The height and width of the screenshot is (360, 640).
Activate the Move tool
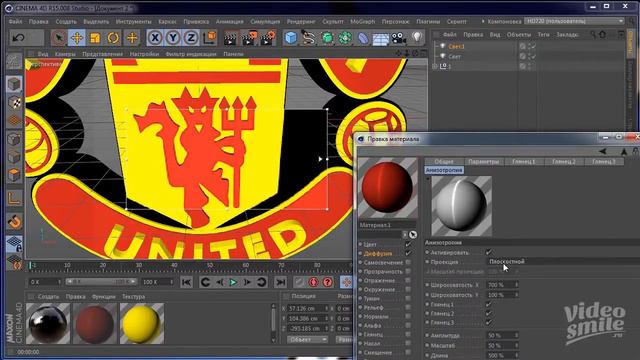(77, 38)
